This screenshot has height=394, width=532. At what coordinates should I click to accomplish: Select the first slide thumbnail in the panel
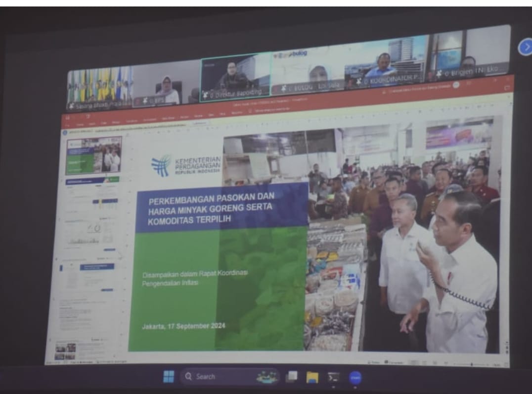(x=93, y=156)
